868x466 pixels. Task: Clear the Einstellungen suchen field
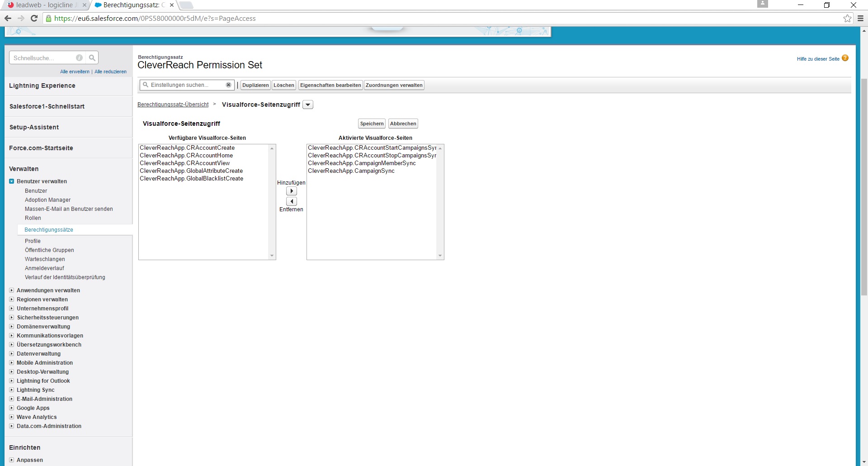(228, 85)
